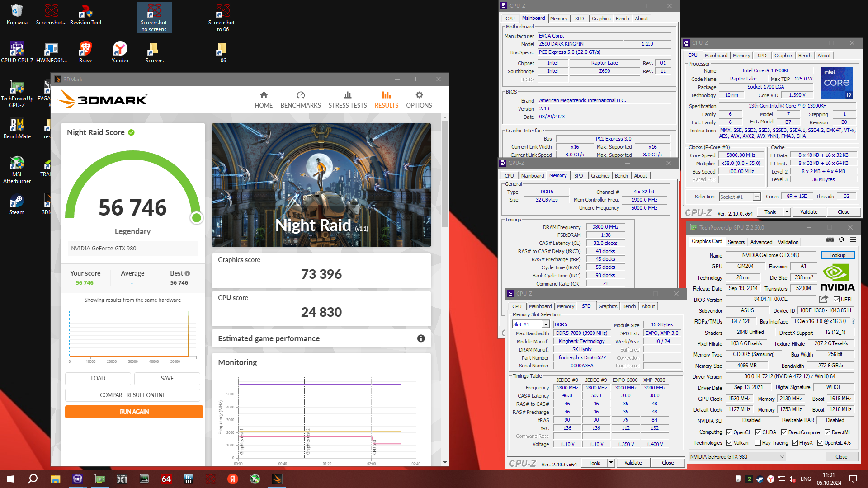
Task: Toggle the DirectCompute checkbox in GPU-Z
Action: 784,432
